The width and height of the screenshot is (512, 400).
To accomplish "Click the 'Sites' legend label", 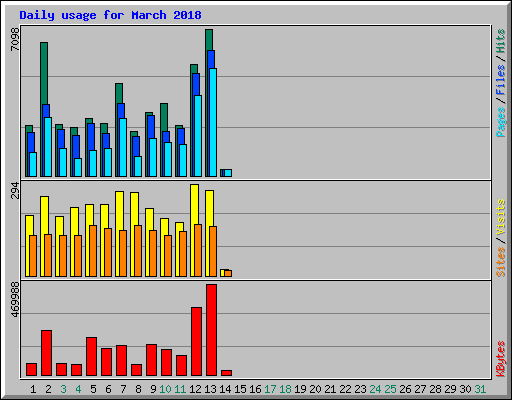I will click(x=501, y=262).
